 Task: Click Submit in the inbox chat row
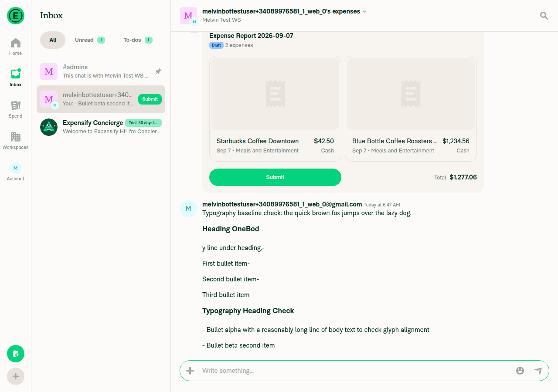pos(150,99)
